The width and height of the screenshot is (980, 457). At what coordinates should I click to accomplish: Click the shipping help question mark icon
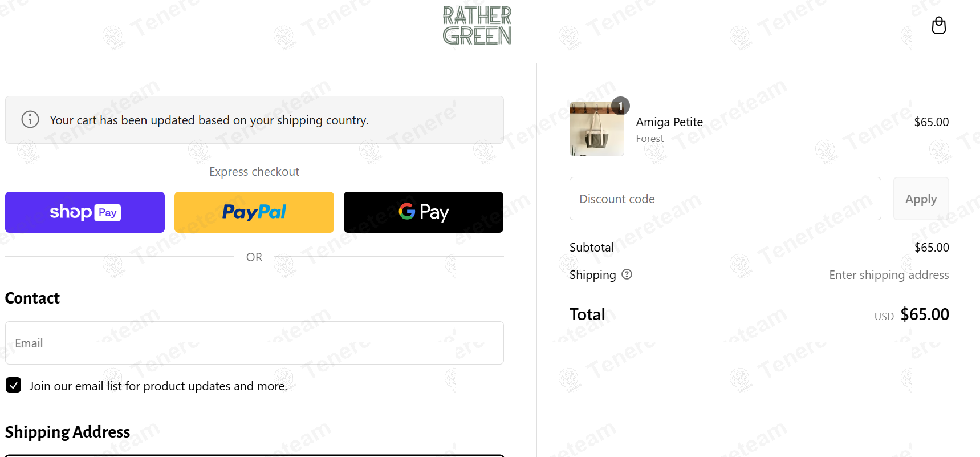click(627, 274)
